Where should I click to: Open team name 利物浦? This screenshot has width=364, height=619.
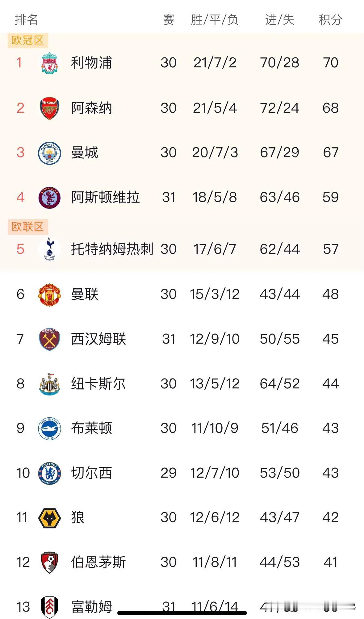91,63
